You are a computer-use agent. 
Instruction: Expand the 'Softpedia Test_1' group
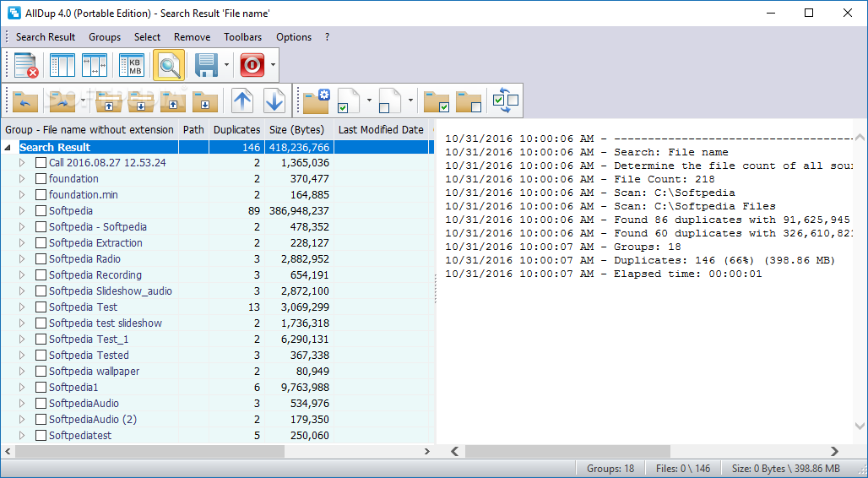tap(22, 339)
